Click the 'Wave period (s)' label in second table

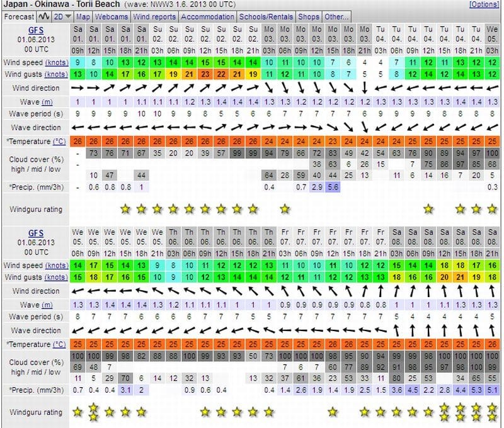click(36, 317)
